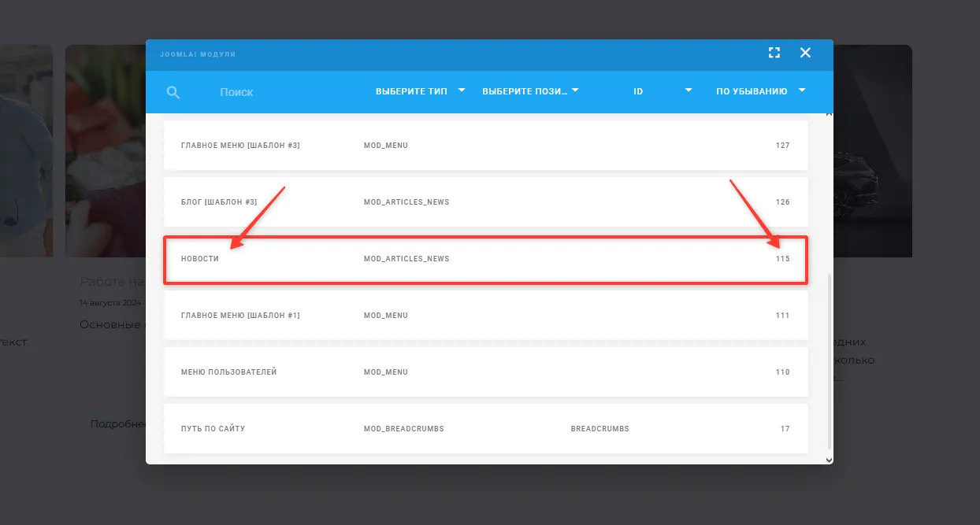
Task: Choose the Блог [Шаблон #3] module row
Action: click(x=485, y=202)
